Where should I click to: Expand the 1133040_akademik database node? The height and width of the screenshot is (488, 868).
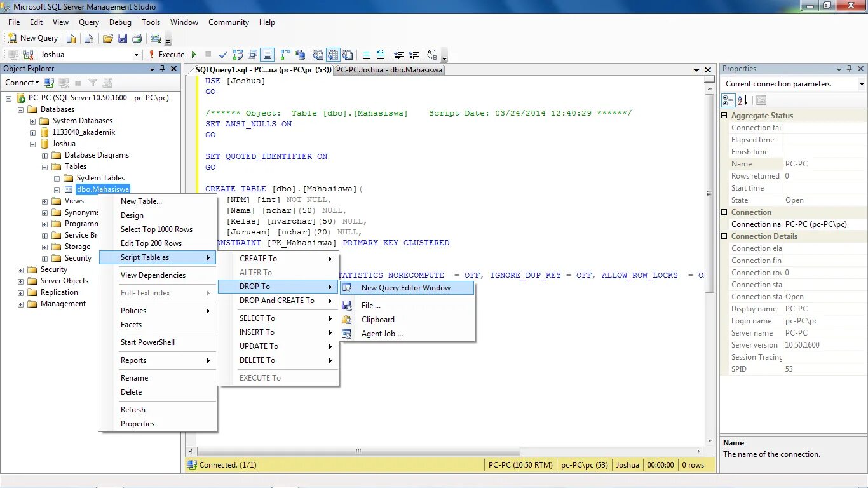(x=33, y=132)
